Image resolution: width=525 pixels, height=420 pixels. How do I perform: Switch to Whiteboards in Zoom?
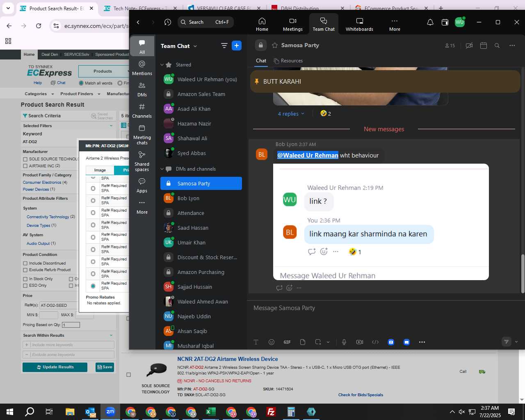coord(359,24)
